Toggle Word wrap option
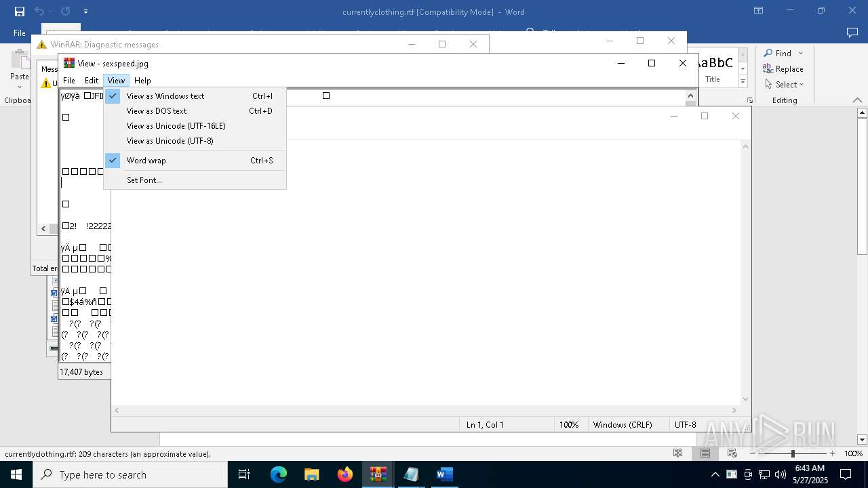Image resolution: width=868 pixels, height=488 pixels. [195, 161]
